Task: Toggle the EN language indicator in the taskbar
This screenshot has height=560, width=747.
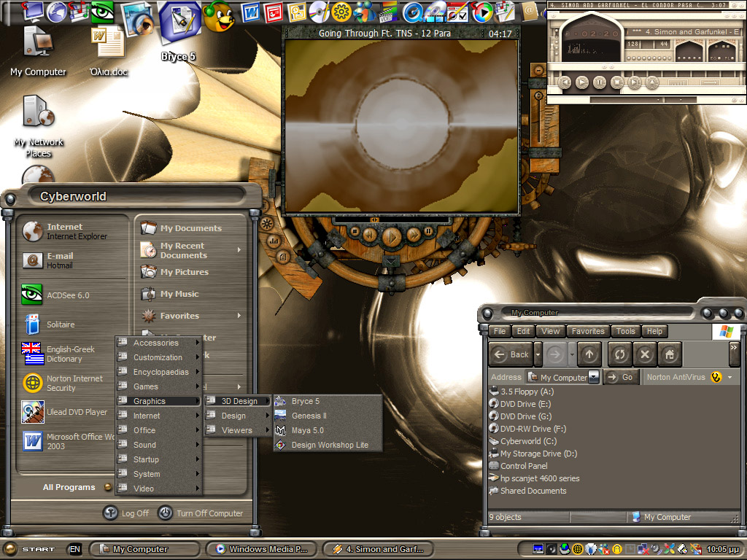Action: [75, 549]
